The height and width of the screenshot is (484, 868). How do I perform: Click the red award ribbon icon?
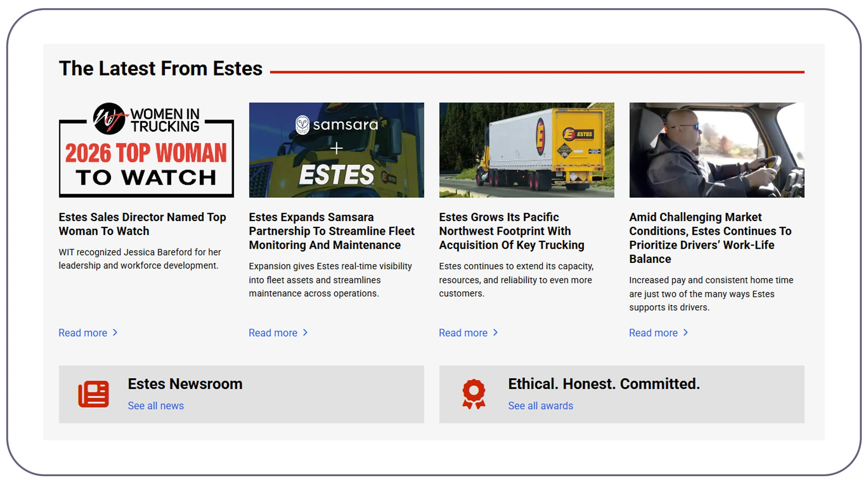474,394
